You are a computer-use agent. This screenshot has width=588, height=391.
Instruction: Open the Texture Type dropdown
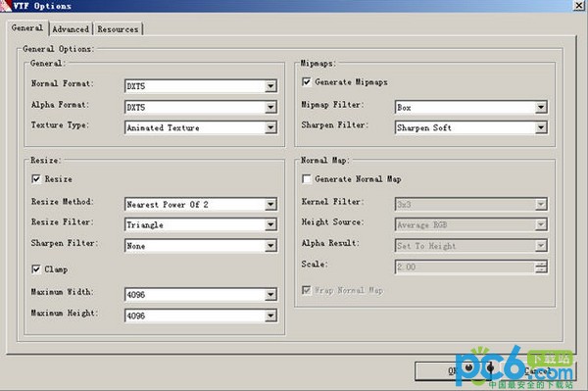point(201,127)
